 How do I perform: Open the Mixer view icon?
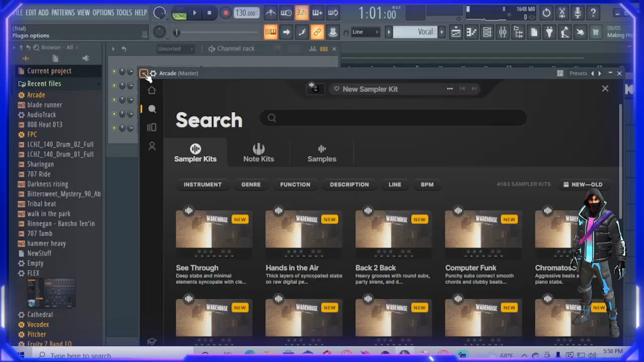coord(503,32)
